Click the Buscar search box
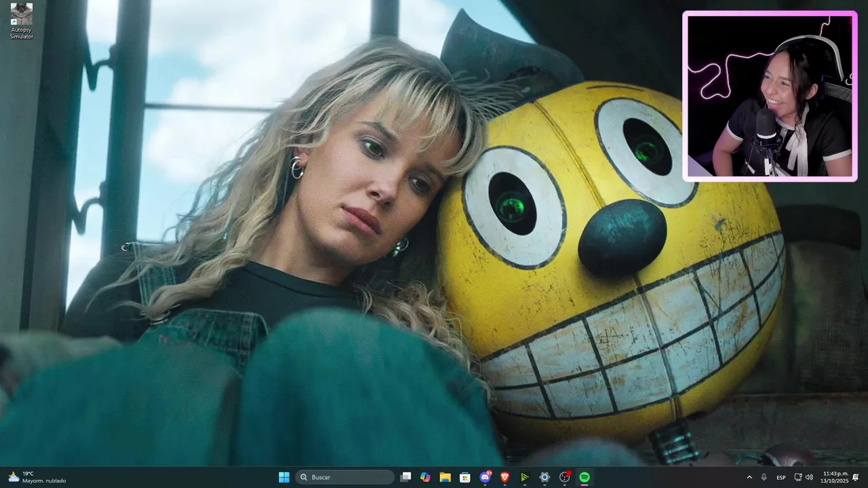Image resolution: width=868 pixels, height=488 pixels. pos(346,477)
